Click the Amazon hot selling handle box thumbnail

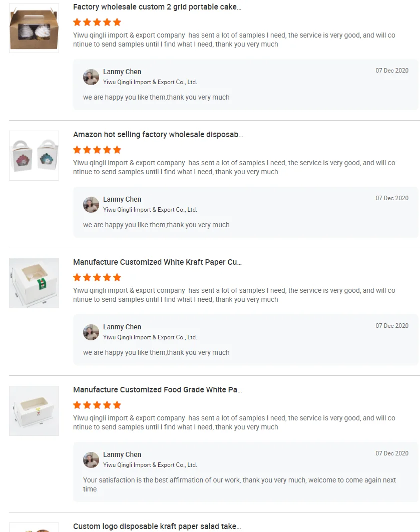point(34,156)
